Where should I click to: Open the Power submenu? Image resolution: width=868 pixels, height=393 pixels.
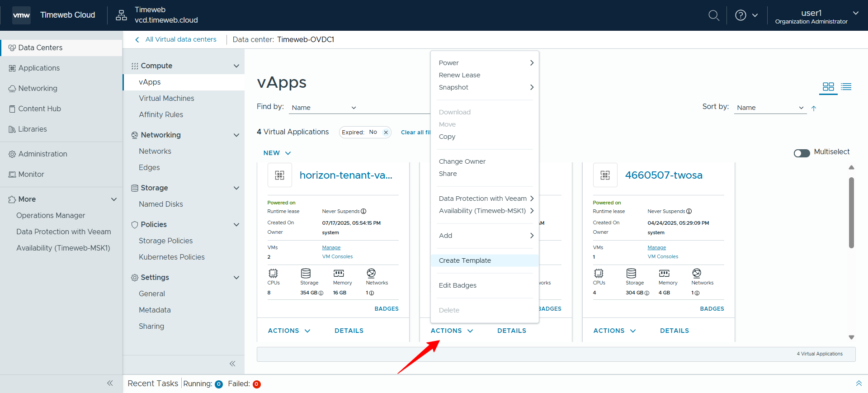tap(485, 63)
